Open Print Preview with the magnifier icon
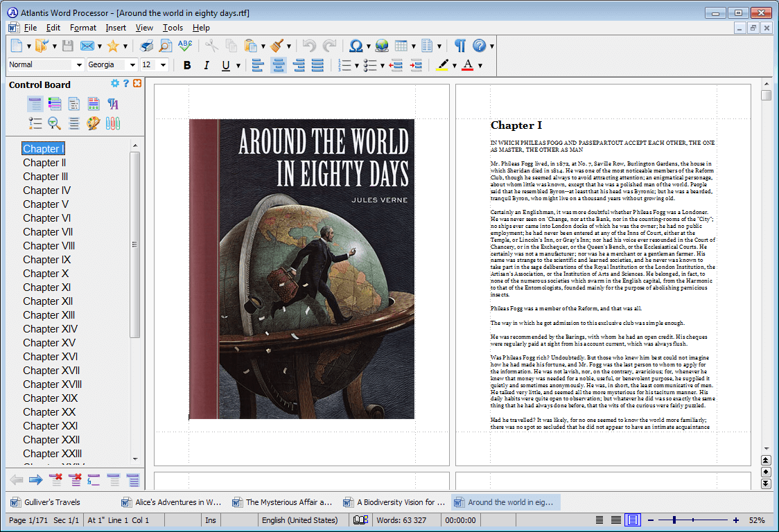Image resolution: width=779 pixels, height=532 pixels. [166, 46]
